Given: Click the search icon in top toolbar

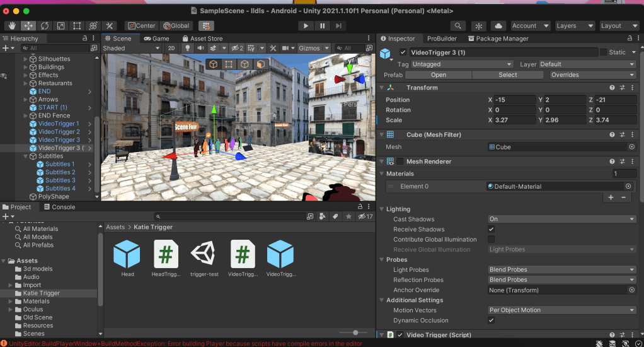Looking at the screenshot, I should [x=457, y=26].
